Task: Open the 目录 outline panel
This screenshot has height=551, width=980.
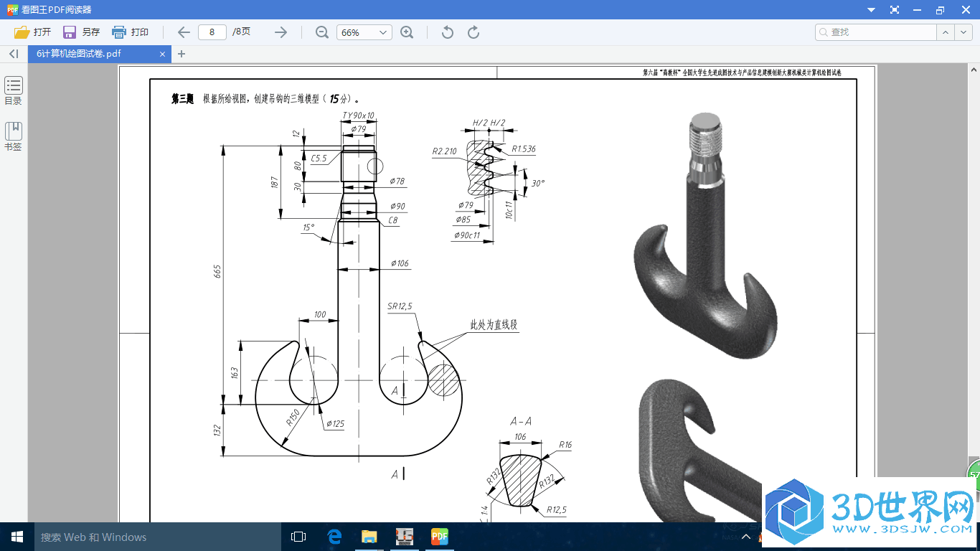Action: pyautogui.click(x=14, y=91)
